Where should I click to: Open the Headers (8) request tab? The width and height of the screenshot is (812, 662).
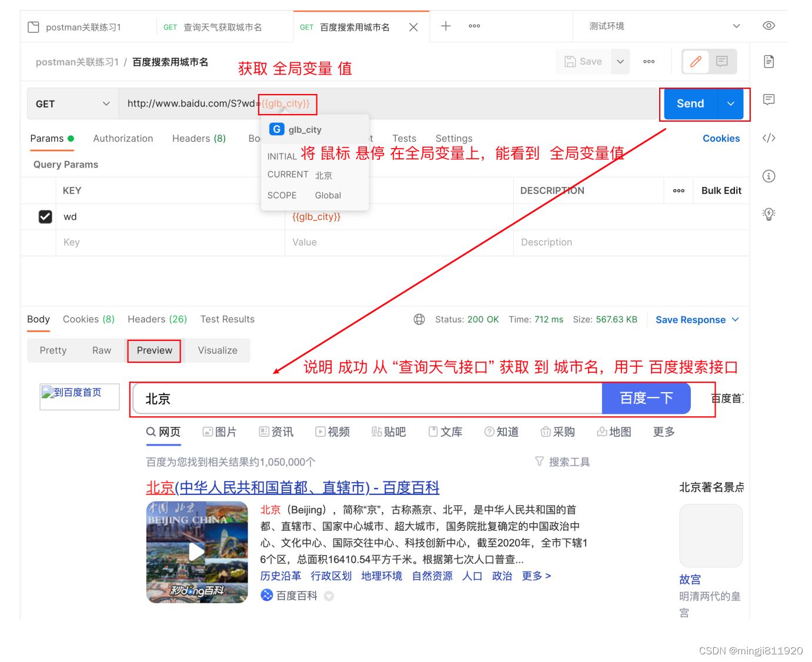pyautogui.click(x=199, y=138)
